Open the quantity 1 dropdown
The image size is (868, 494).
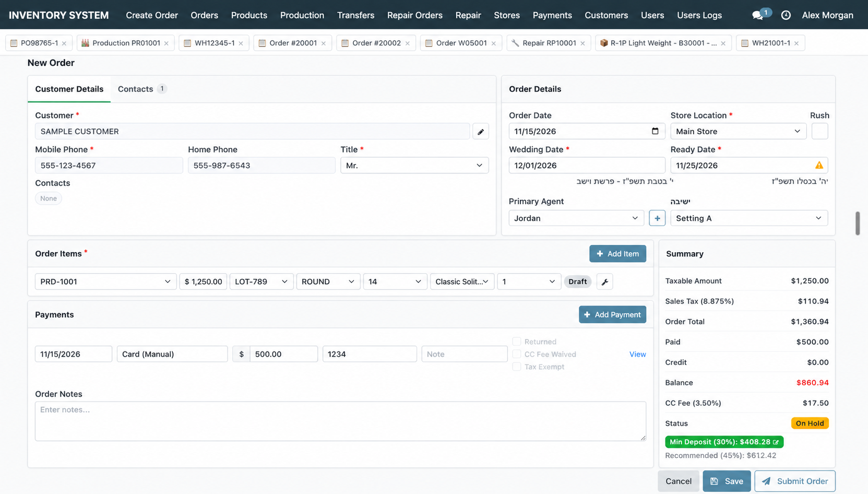click(529, 282)
